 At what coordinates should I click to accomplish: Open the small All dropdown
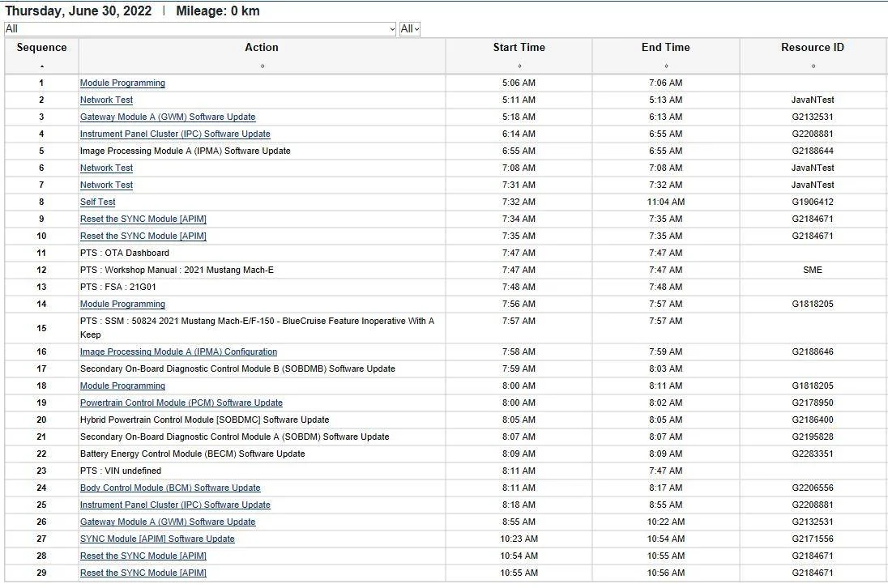pos(409,29)
